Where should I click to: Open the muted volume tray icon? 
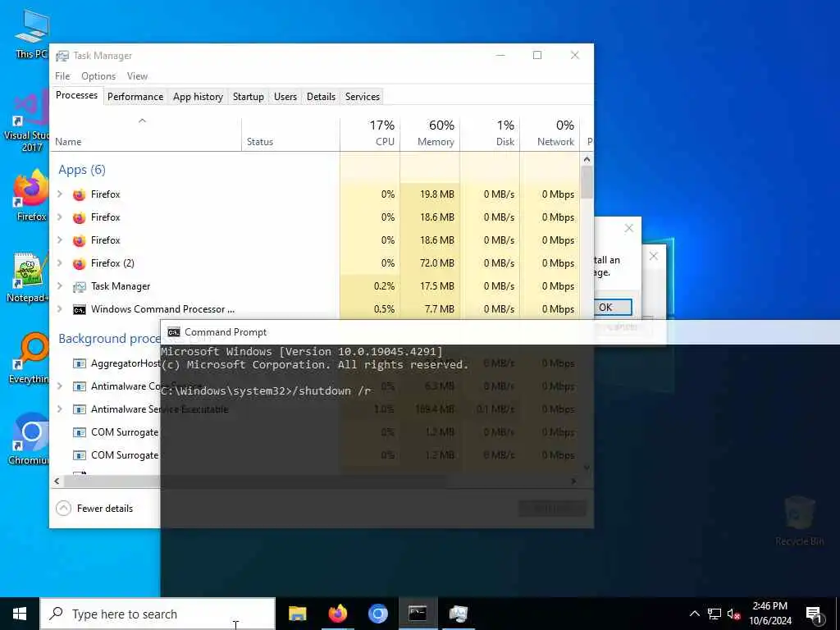point(734,614)
